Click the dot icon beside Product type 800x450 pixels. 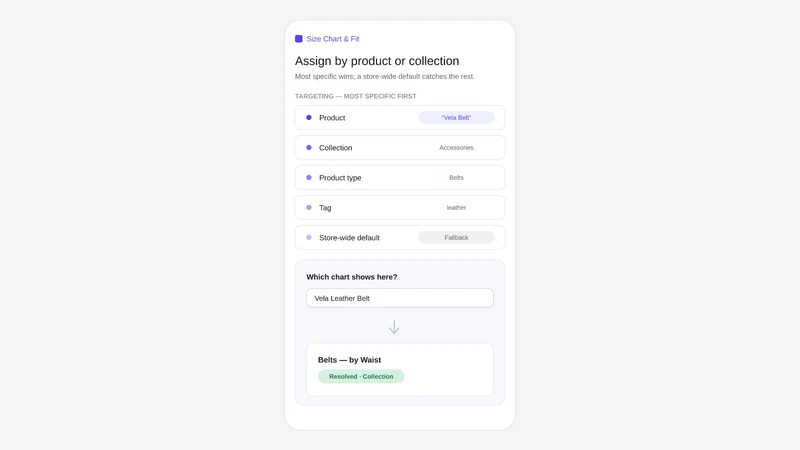pyautogui.click(x=309, y=178)
